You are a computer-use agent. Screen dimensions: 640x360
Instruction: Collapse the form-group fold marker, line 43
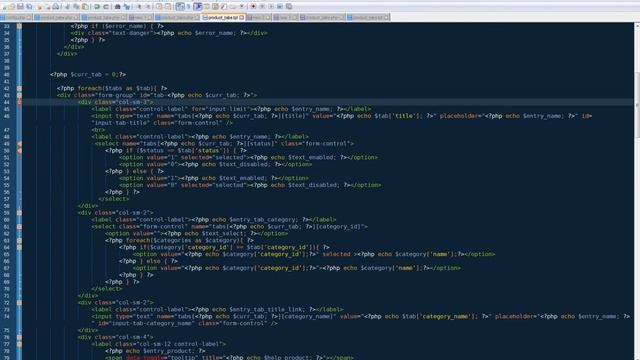point(19,95)
